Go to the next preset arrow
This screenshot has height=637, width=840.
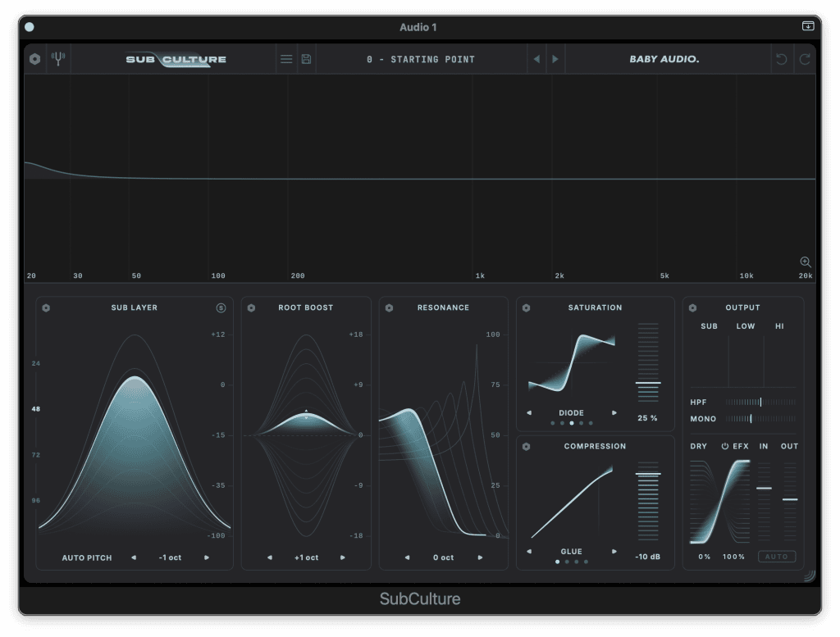[x=555, y=59]
